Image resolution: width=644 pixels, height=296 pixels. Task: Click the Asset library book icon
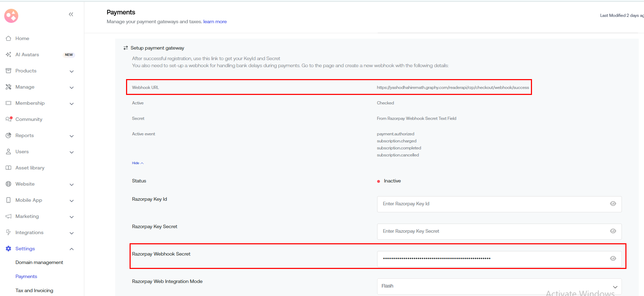click(8, 168)
